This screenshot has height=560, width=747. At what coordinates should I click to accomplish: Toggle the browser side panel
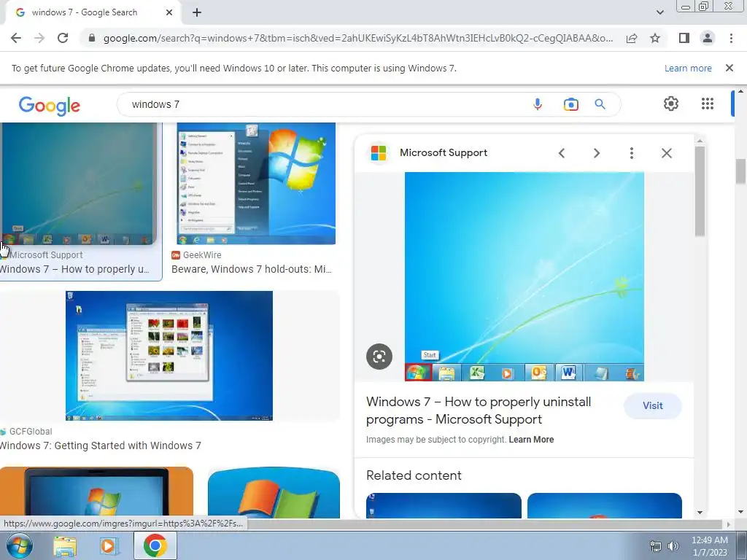[684, 38]
